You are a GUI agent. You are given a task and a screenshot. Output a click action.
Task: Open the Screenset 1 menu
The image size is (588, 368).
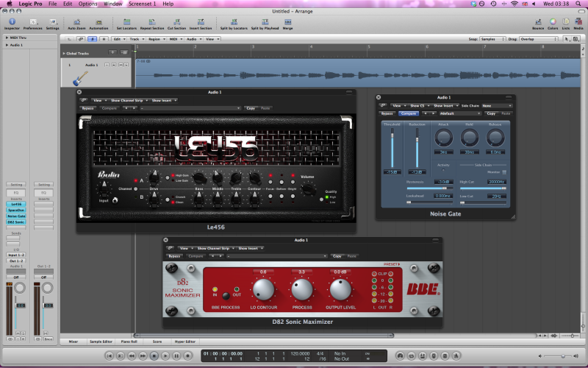coord(142,4)
